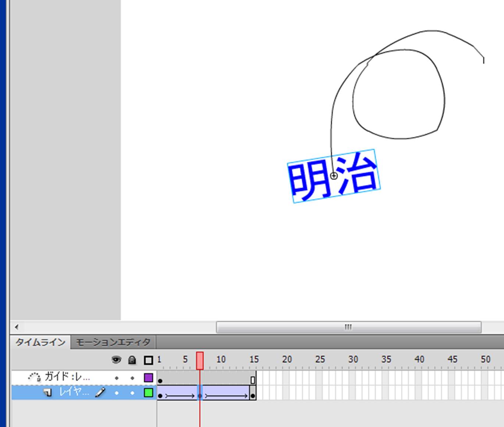Screen dimensions: 504x427
Task: Select the last keyframe on the レイヤ layer
Action: click(x=253, y=396)
